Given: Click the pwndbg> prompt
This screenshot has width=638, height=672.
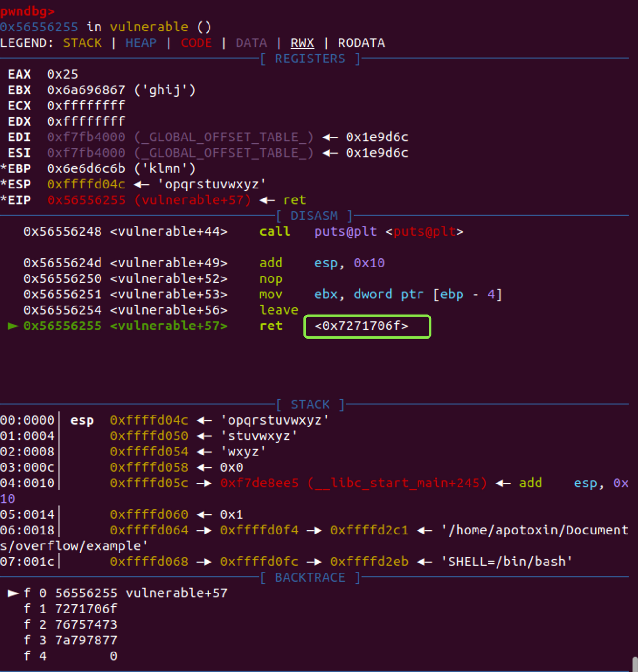Looking at the screenshot, I should point(28,11).
